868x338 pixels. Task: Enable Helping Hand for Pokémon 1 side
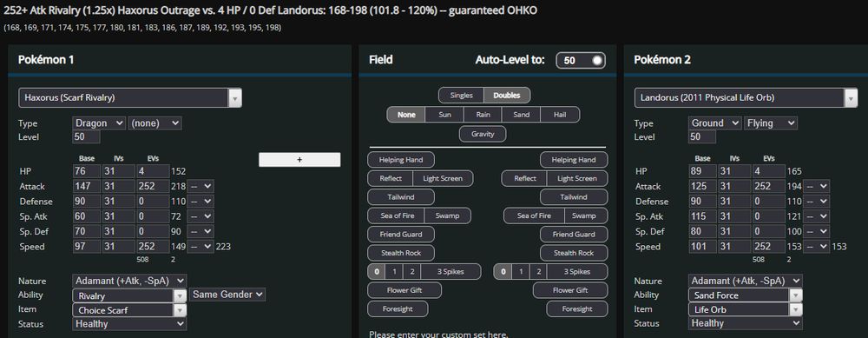tap(401, 160)
